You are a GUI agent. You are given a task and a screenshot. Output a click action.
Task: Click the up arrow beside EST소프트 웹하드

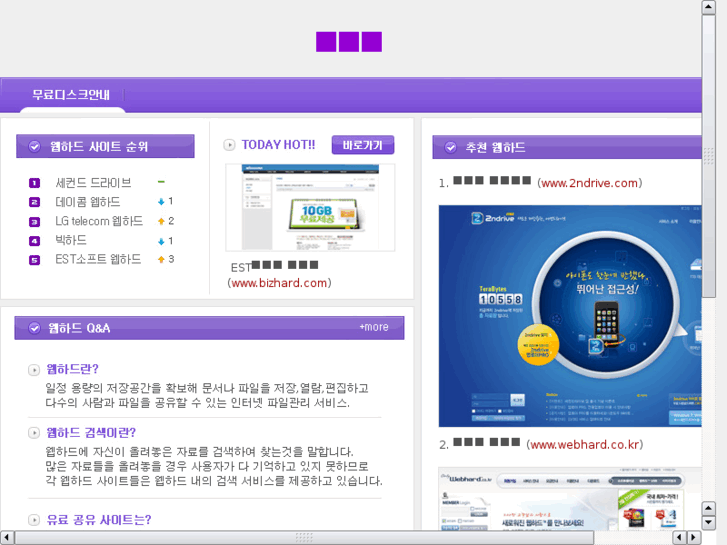click(x=161, y=260)
